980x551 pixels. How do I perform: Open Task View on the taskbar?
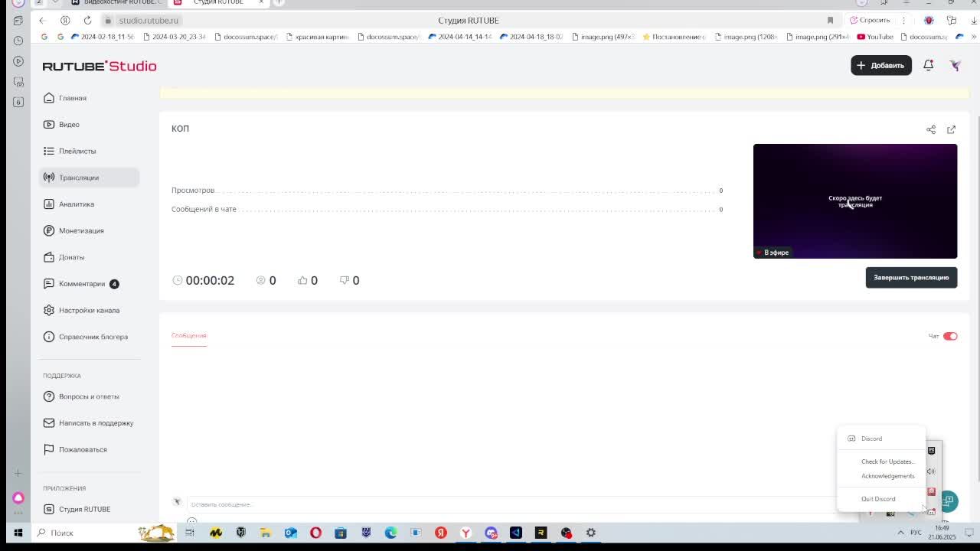(x=190, y=533)
